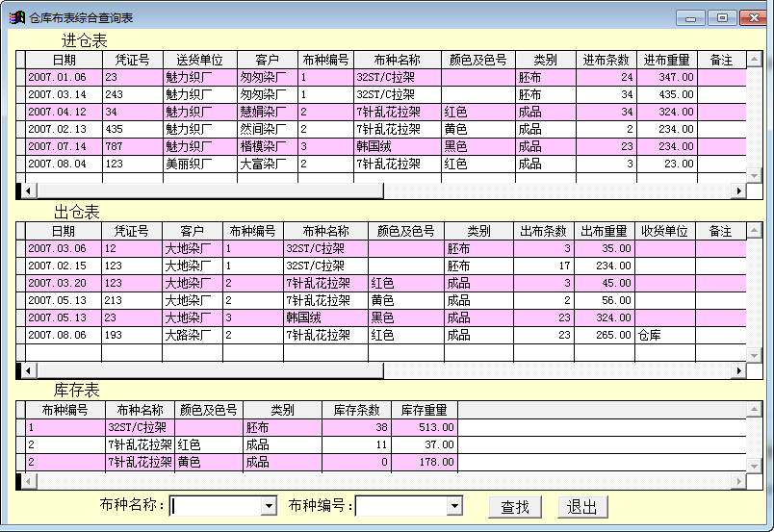
Task: Select date cell 2007.02.15 in 出仓表
Action: pyautogui.click(x=64, y=266)
